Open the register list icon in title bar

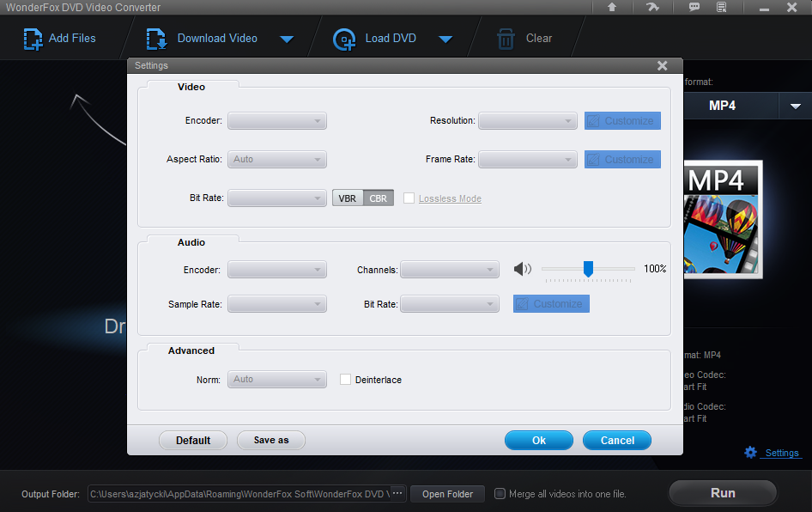(721, 7)
